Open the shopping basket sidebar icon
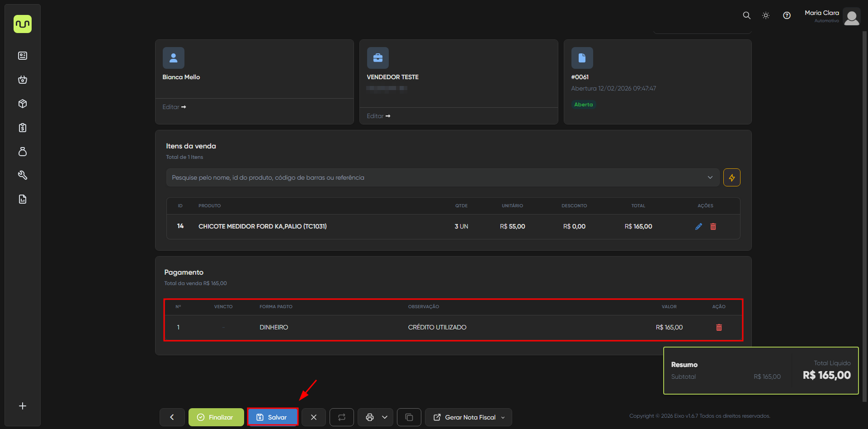The height and width of the screenshot is (429, 868). point(23,80)
